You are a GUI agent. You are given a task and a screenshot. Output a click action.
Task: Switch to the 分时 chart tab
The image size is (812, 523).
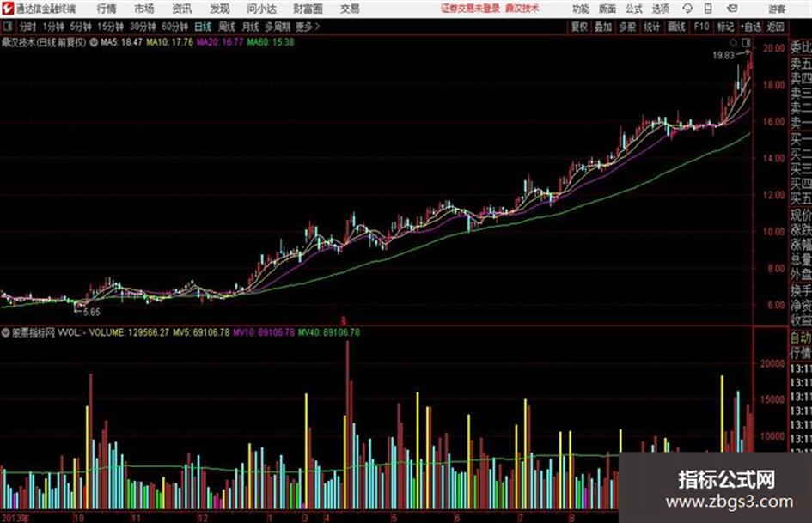pos(27,27)
